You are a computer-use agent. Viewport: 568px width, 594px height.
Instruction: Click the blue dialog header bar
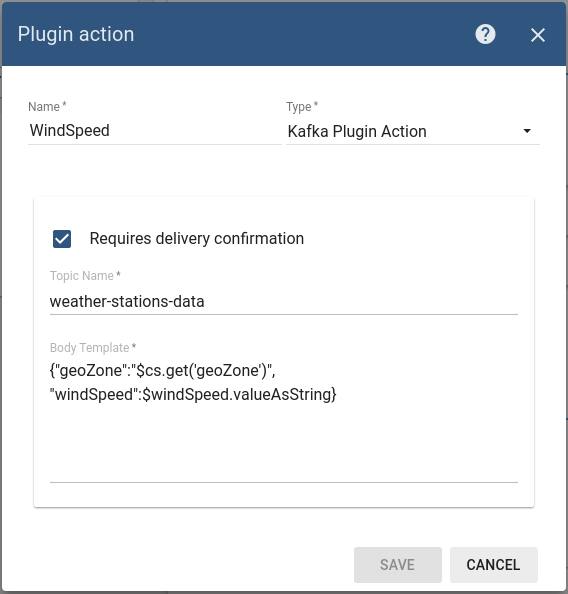(x=283, y=34)
